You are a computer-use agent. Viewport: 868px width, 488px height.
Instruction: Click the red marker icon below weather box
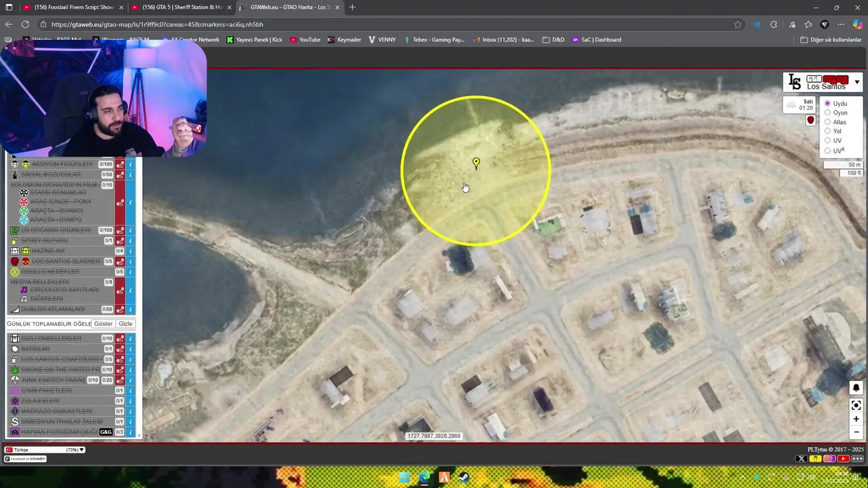pos(810,120)
